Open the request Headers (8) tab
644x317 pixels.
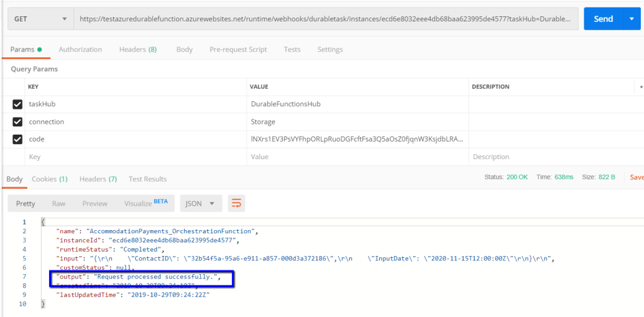coord(138,49)
